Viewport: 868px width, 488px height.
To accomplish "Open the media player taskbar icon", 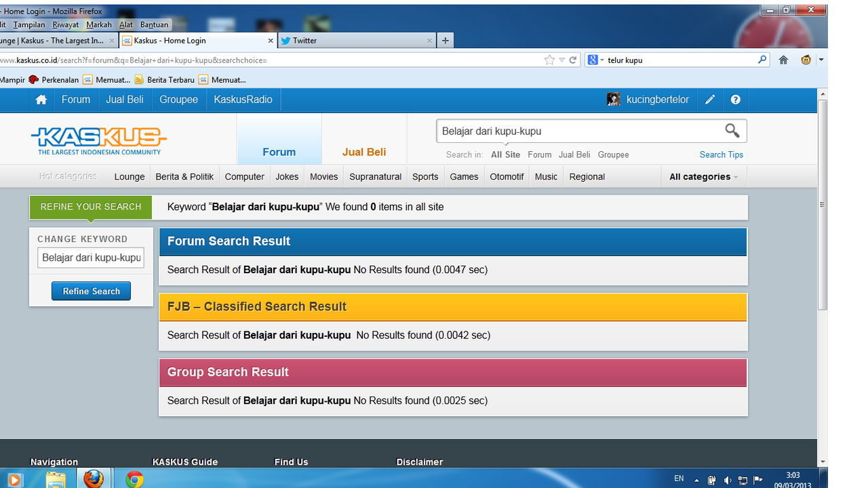I will tap(14, 479).
